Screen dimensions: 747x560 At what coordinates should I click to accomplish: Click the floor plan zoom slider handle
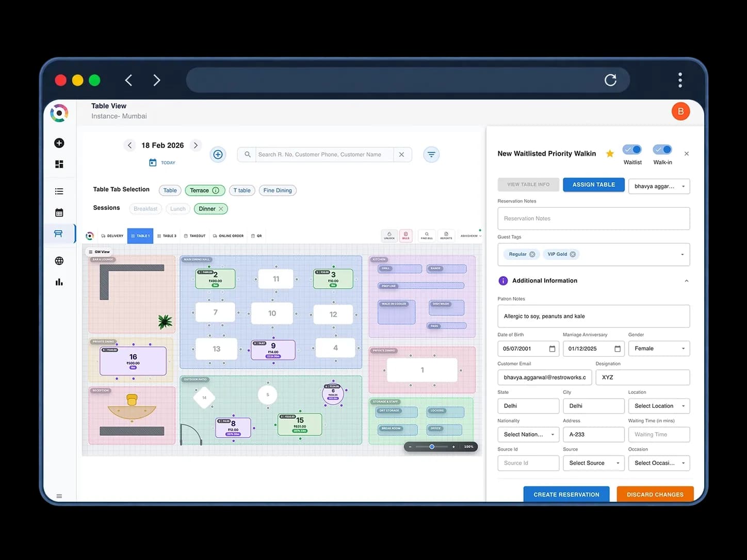432,447
